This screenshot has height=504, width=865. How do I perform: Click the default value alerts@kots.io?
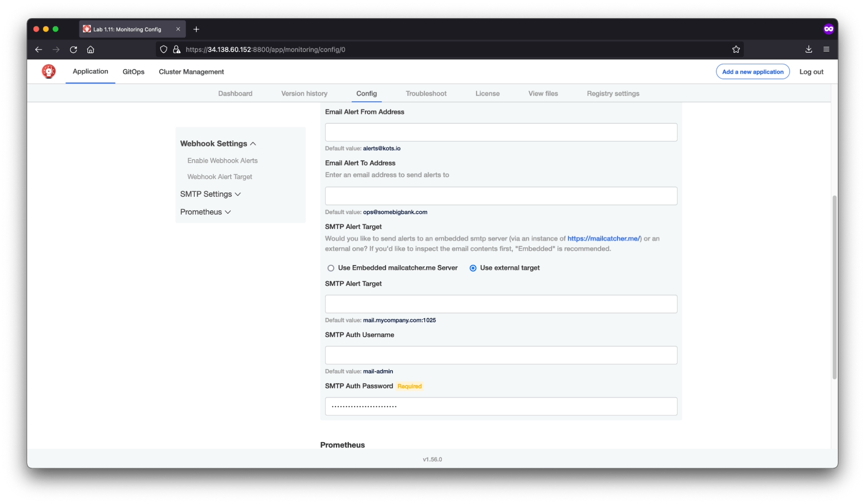382,148
